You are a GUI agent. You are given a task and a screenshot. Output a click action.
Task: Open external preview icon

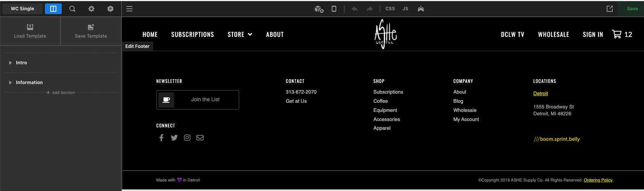[x=610, y=9]
